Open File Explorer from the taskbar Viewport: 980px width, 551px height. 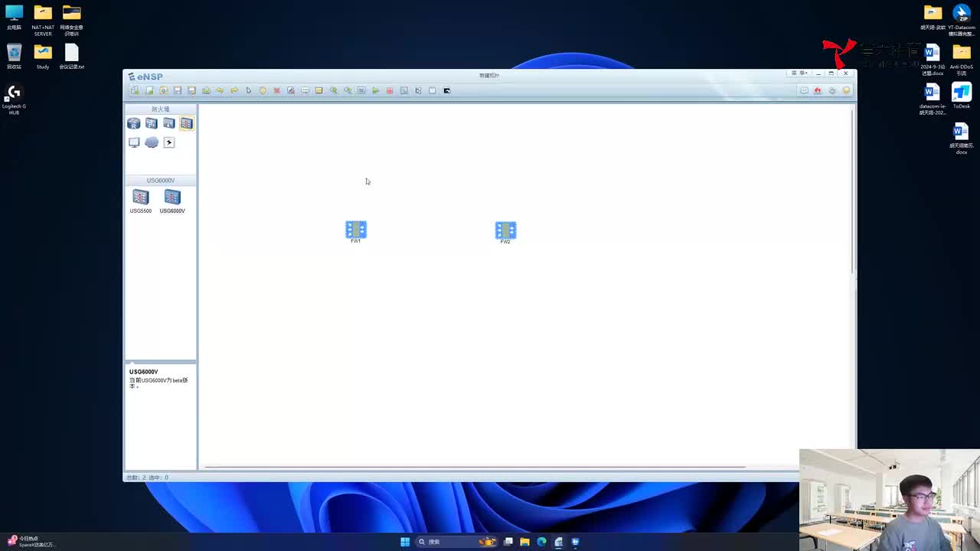tap(524, 542)
